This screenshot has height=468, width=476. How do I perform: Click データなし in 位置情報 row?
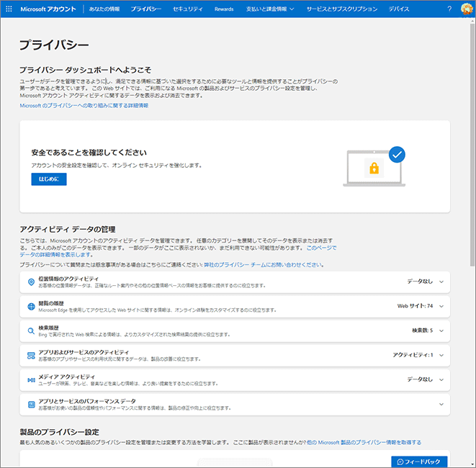(420, 282)
